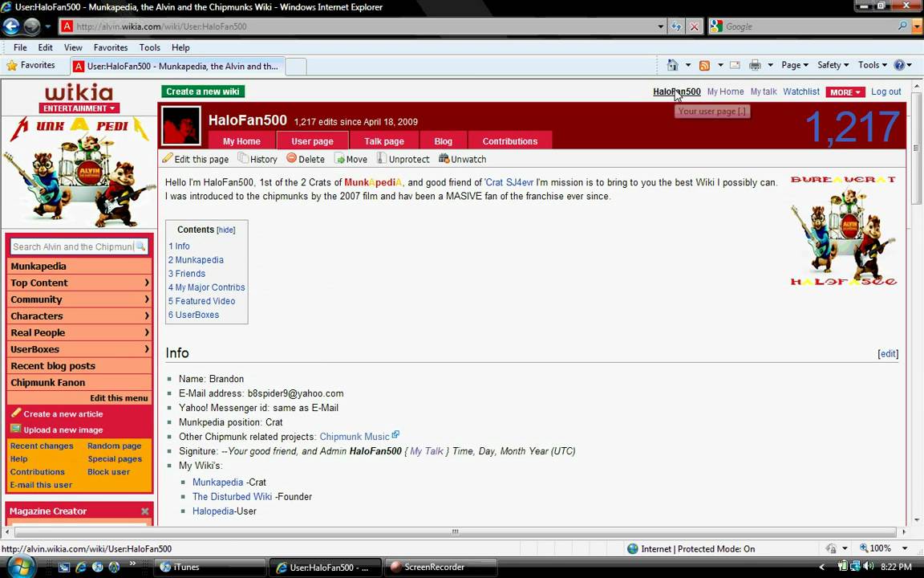This screenshot has width=924, height=578.
Task: Click the My talk link
Action: click(x=763, y=92)
